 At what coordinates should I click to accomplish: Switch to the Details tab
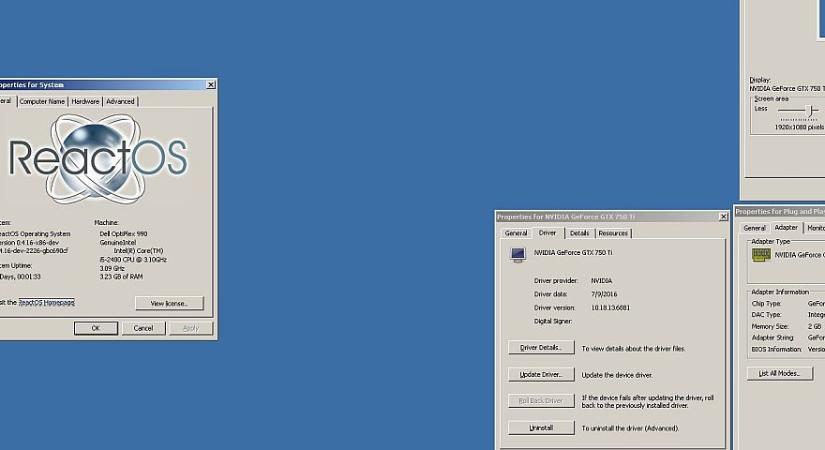(579, 233)
